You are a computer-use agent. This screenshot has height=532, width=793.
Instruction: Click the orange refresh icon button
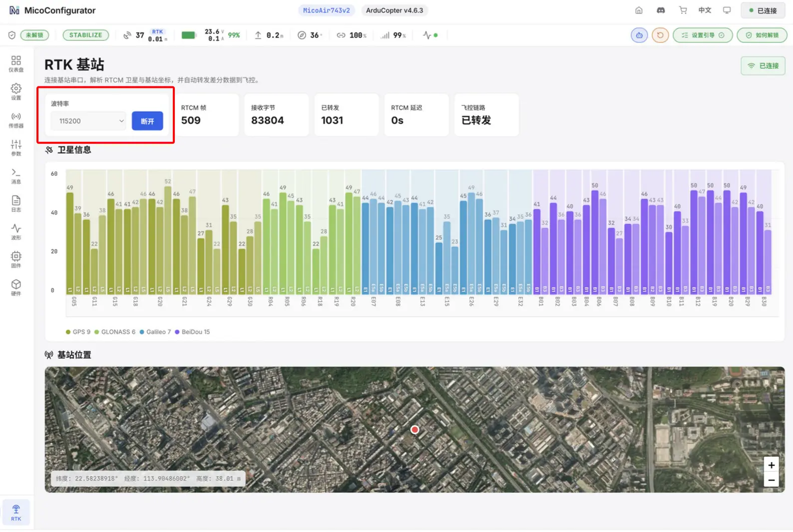point(660,35)
